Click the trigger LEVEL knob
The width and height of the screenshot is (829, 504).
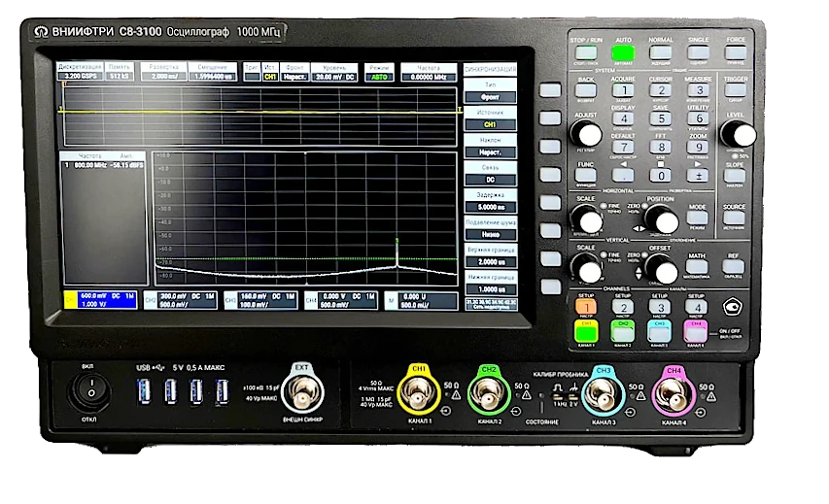(738, 133)
